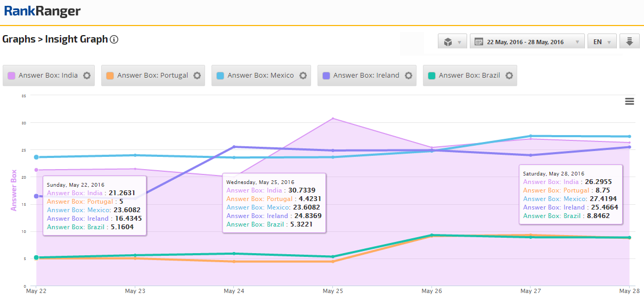Open the cube package dropdown
This screenshot has height=301, width=644.
[x=452, y=41]
